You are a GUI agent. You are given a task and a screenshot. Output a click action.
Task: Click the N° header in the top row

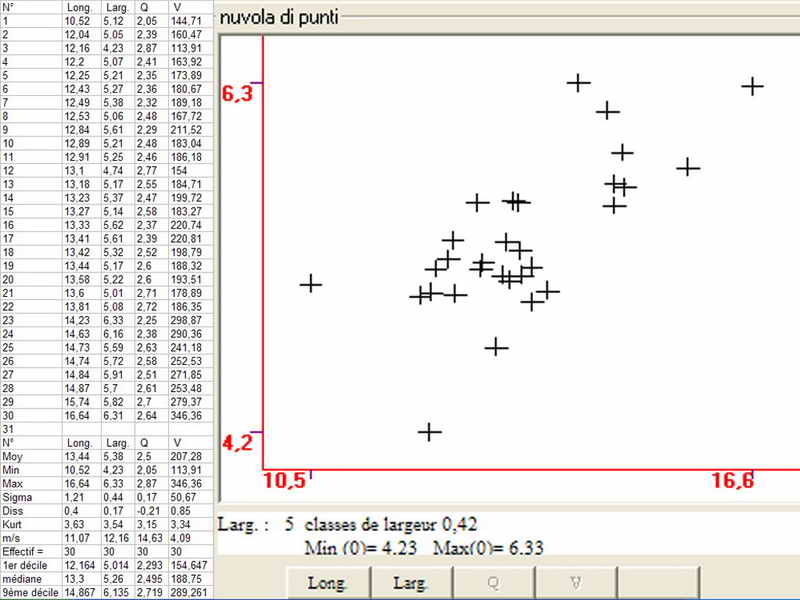[x=8, y=6]
